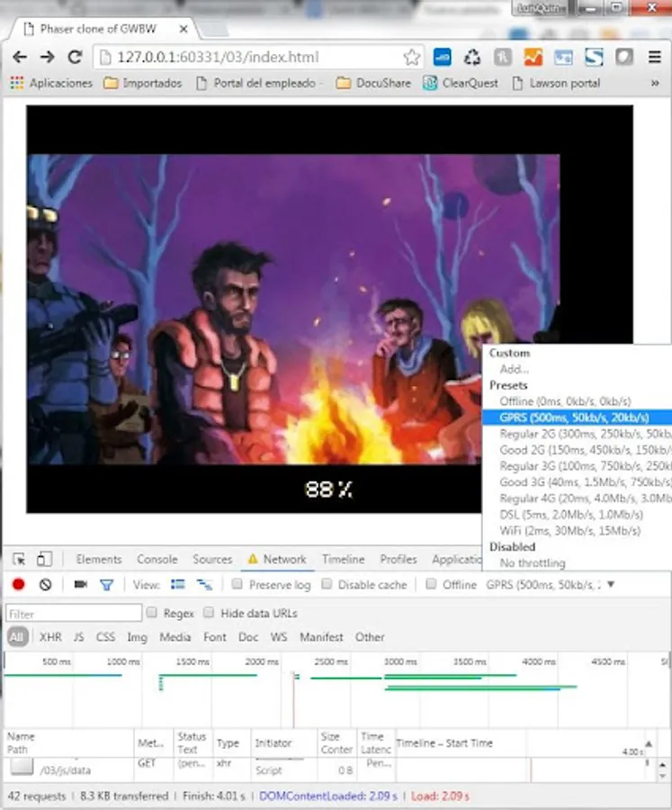
Task: Open the Elements tab
Action: [x=99, y=559]
